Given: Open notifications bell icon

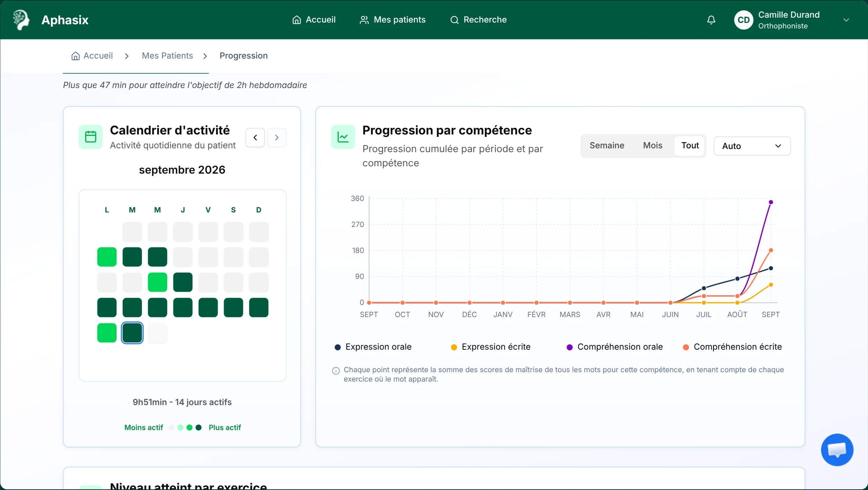Looking at the screenshot, I should point(711,20).
